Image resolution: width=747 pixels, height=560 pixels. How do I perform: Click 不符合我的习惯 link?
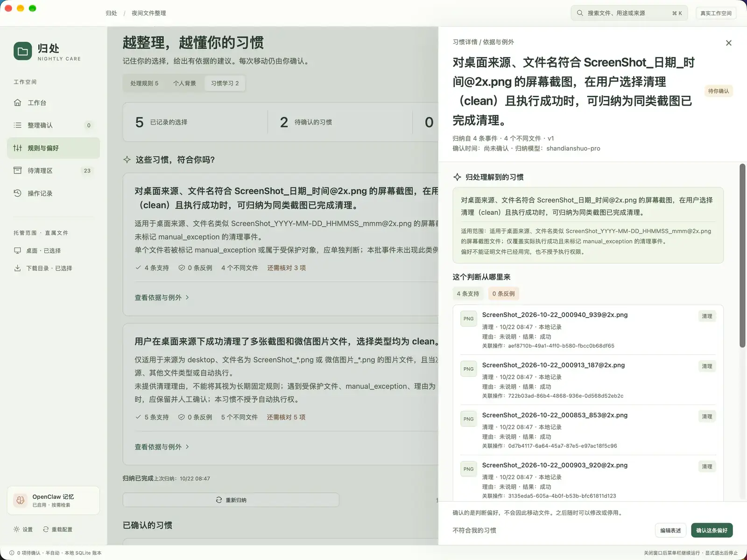point(474,531)
